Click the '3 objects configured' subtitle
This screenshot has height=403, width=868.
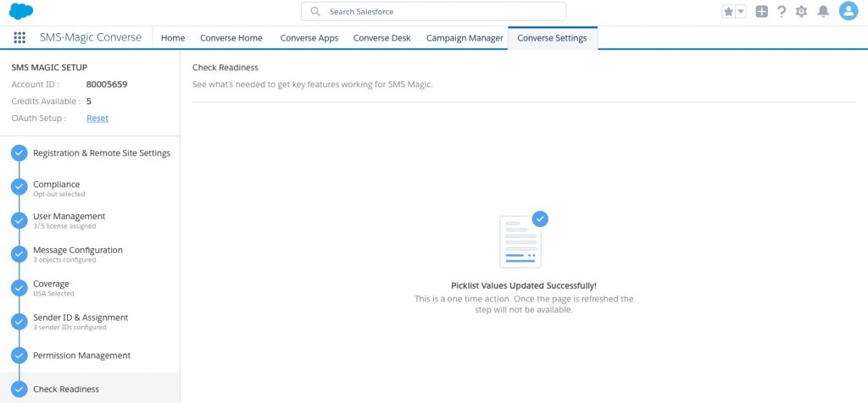[64, 260]
